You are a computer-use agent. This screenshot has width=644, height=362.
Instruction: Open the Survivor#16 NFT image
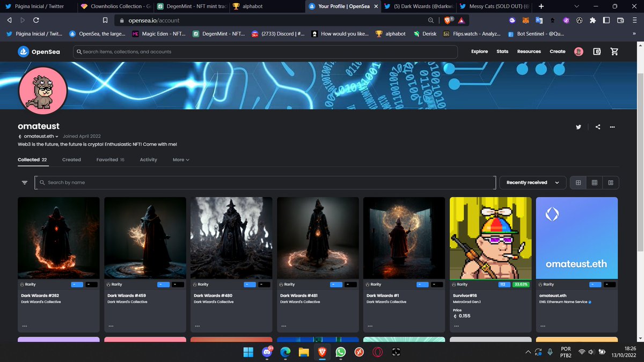point(491,238)
